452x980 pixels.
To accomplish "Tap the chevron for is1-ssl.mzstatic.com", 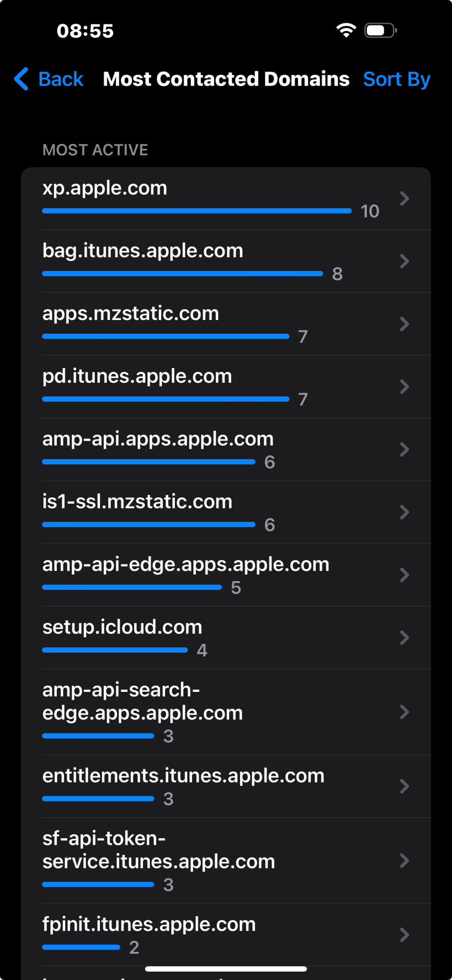I will [404, 512].
